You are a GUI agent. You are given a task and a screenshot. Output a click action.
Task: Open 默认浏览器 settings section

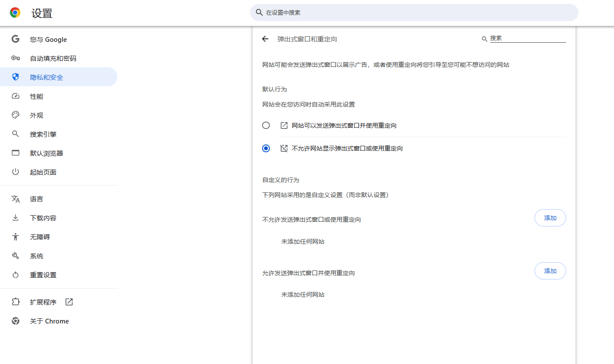tap(59, 153)
